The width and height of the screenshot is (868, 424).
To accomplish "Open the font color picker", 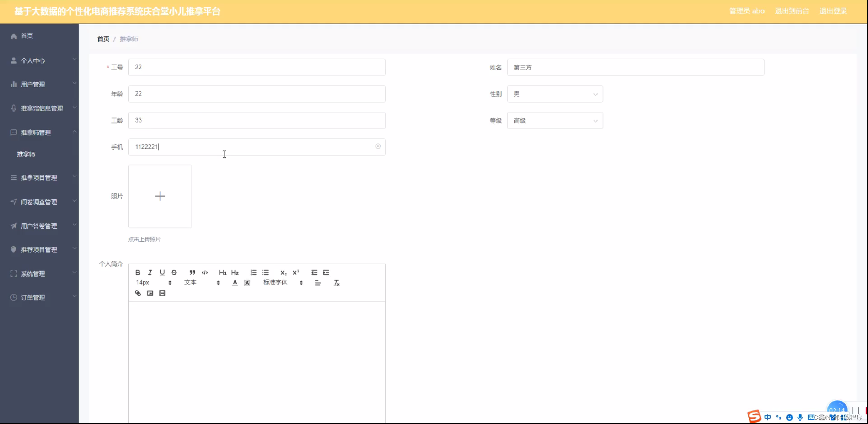I will point(235,283).
